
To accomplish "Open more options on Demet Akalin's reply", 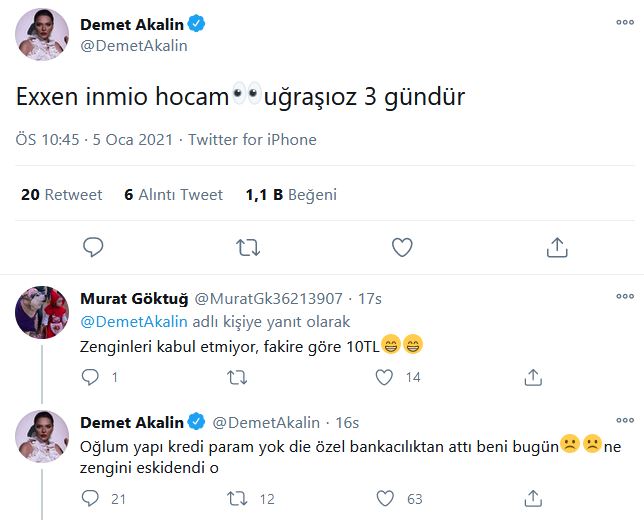I will point(624,421).
